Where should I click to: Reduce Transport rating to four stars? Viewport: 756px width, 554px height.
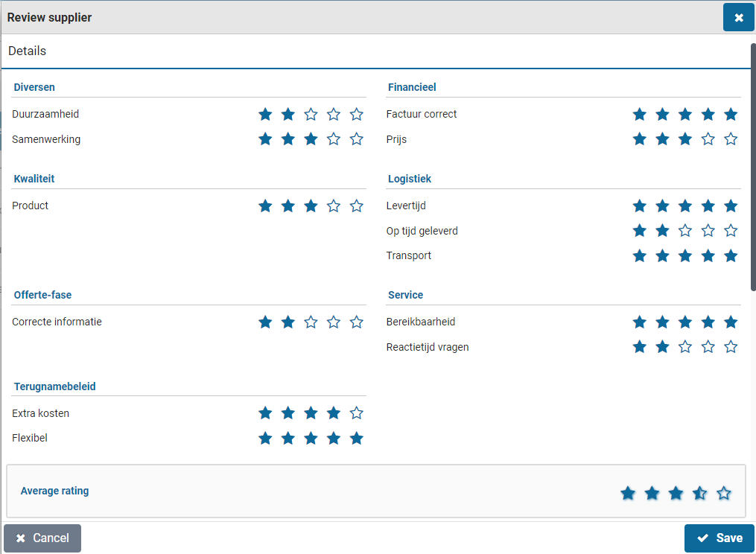click(x=708, y=256)
